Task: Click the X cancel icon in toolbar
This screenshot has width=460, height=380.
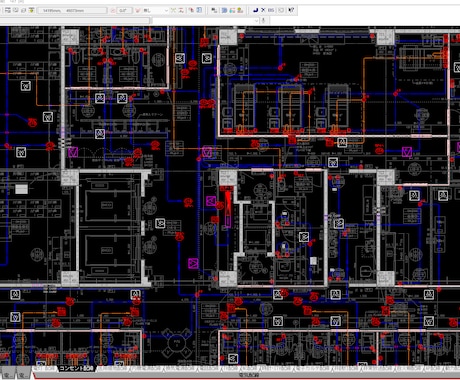Action: tap(263, 10)
